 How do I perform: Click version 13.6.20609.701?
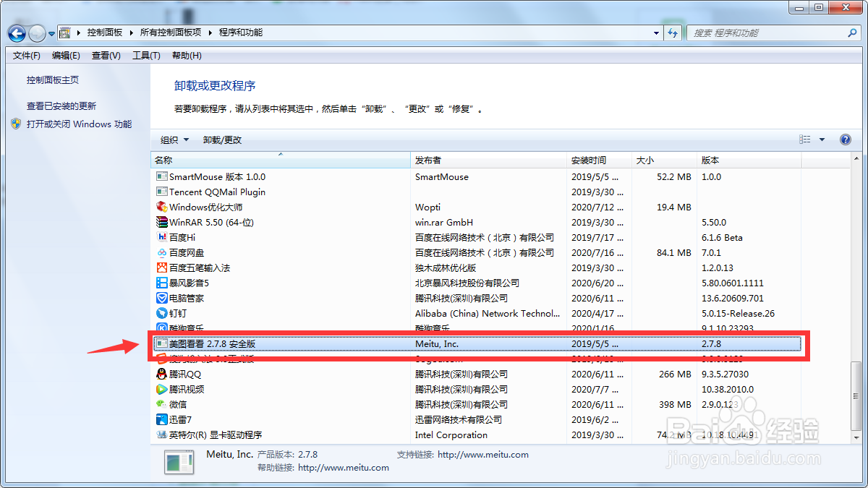coord(732,298)
